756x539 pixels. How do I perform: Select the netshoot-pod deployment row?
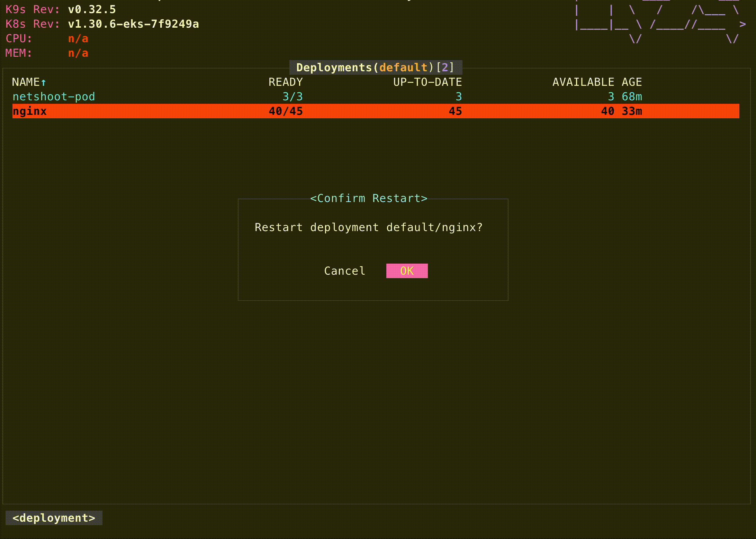click(54, 97)
